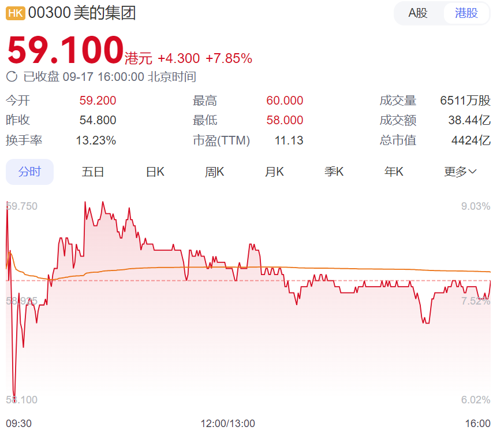Image resolution: width=504 pixels, height=434 pixels.
Task: Open the 更多 chart period dropdown
Action: click(x=460, y=172)
